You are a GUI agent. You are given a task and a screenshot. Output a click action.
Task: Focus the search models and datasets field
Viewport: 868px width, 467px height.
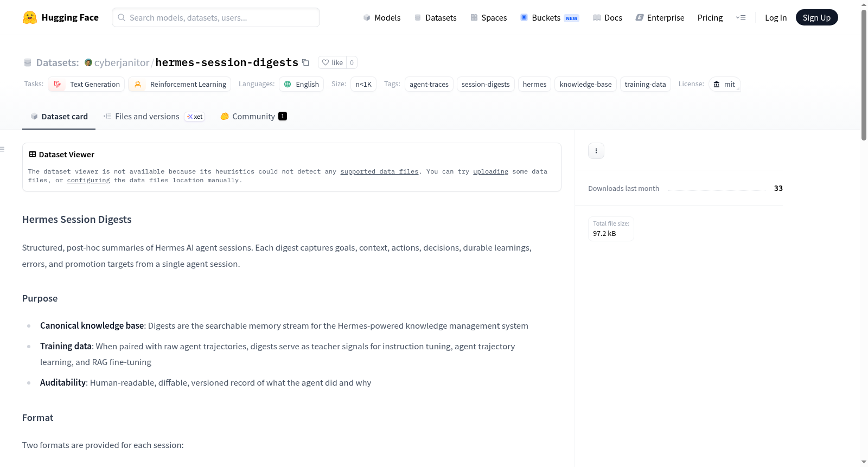(216, 17)
